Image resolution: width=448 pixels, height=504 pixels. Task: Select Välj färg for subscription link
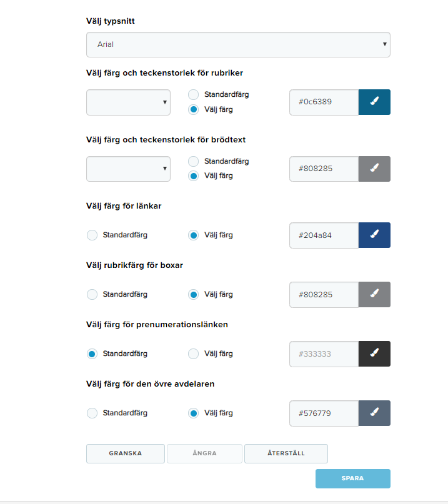point(193,353)
